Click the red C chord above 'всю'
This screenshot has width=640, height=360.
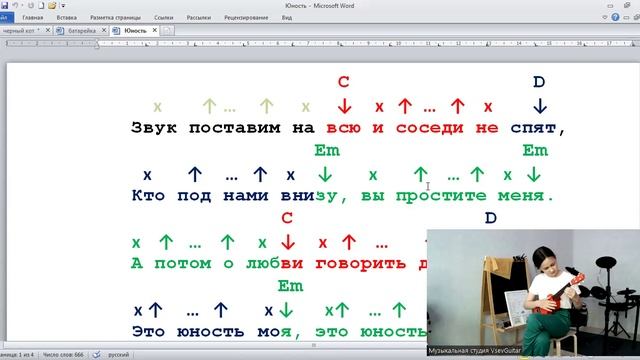344,82
